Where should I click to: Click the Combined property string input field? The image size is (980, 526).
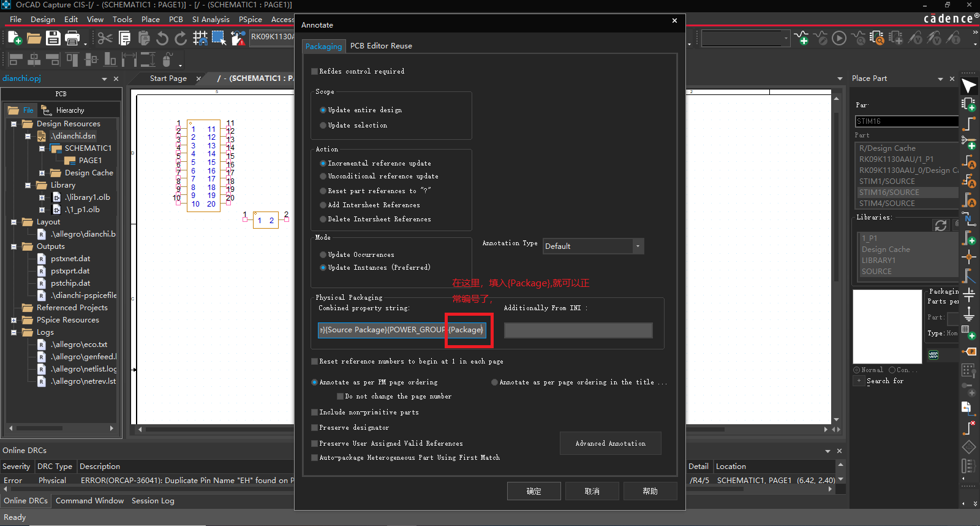[x=402, y=330]
